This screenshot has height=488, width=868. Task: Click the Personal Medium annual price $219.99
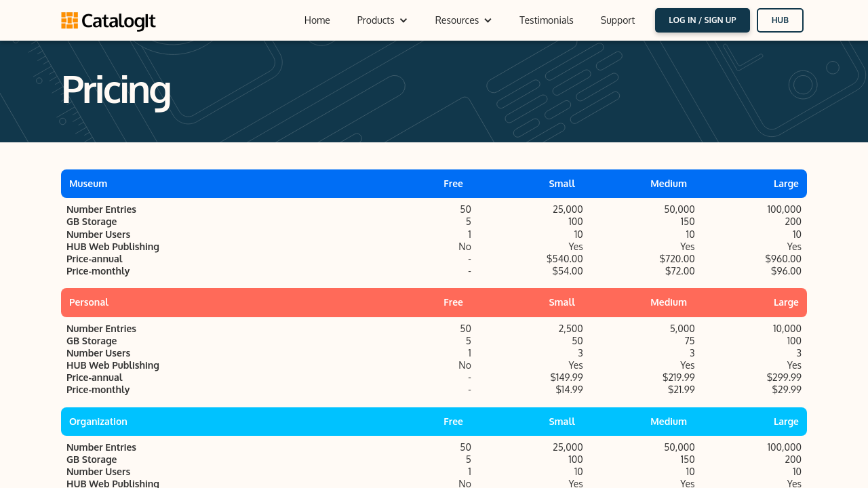tap(678, 378)
